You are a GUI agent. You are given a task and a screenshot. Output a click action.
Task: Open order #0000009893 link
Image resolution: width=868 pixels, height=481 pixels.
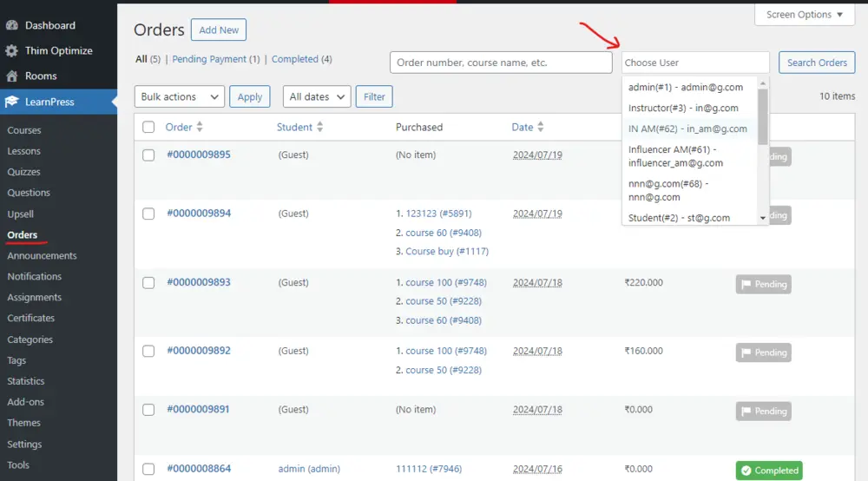click(199, 282)
